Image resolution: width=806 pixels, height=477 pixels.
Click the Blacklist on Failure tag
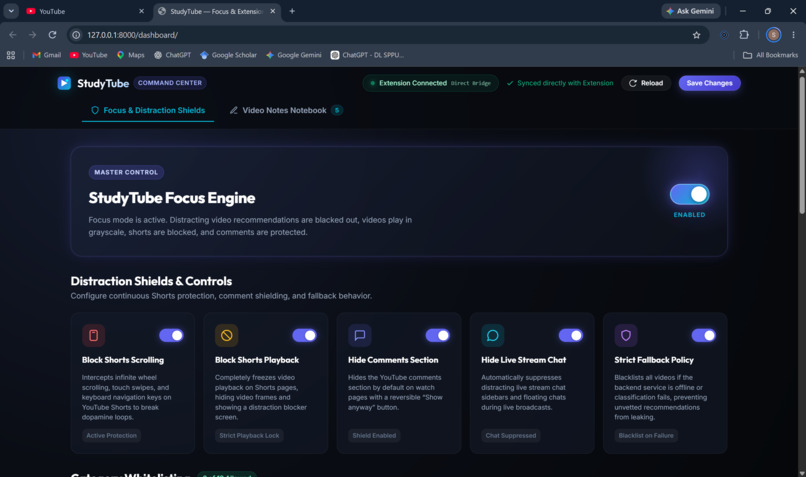pos(646,435)
